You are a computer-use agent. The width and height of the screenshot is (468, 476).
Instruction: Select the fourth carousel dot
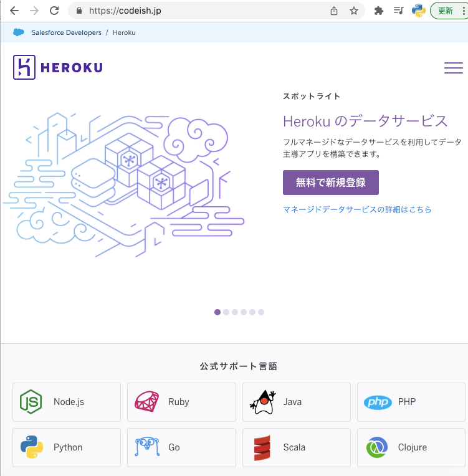[x=244, y=312]
